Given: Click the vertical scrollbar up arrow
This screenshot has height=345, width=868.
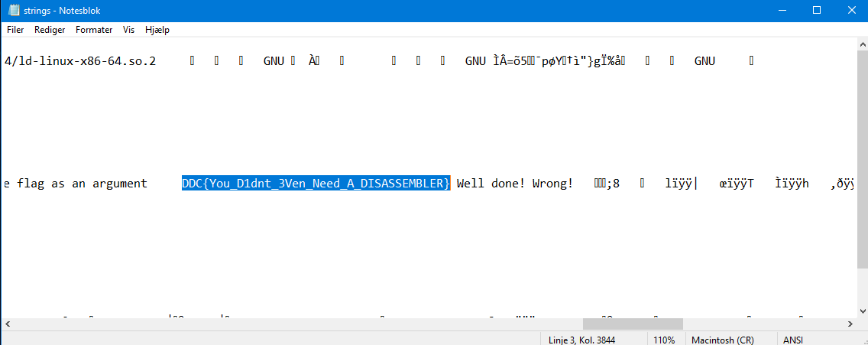Looking at the screenshot, I should point(863,43).
